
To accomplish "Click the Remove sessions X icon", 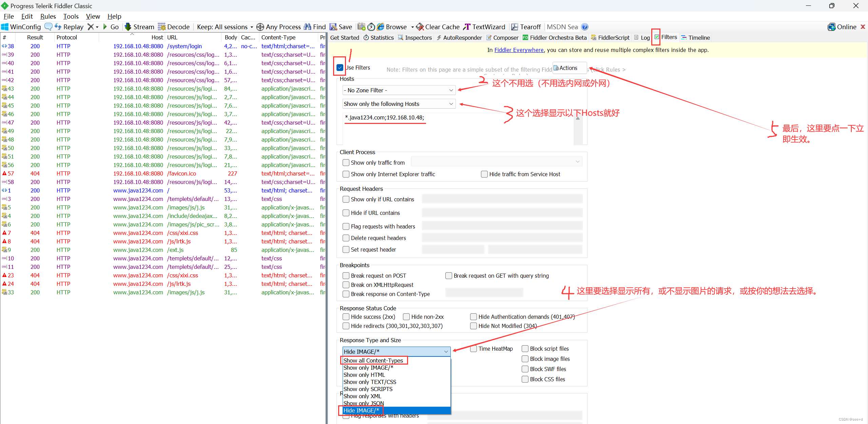I will click(91, 27).
